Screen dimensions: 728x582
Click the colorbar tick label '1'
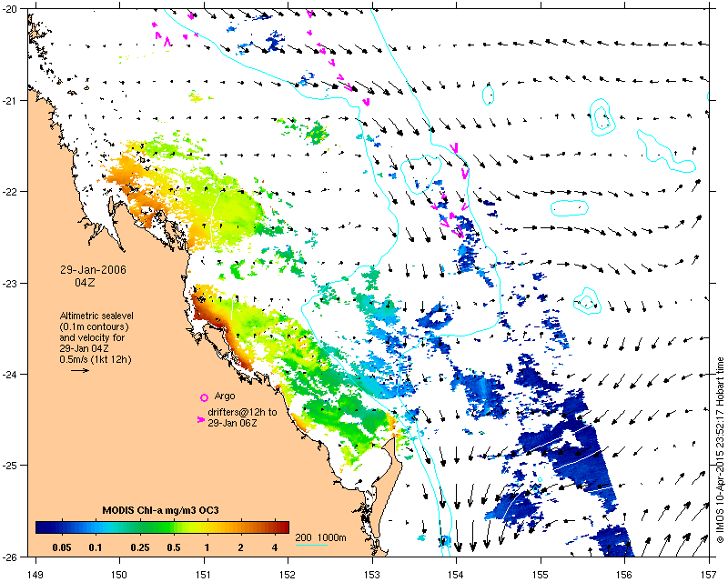207,547
